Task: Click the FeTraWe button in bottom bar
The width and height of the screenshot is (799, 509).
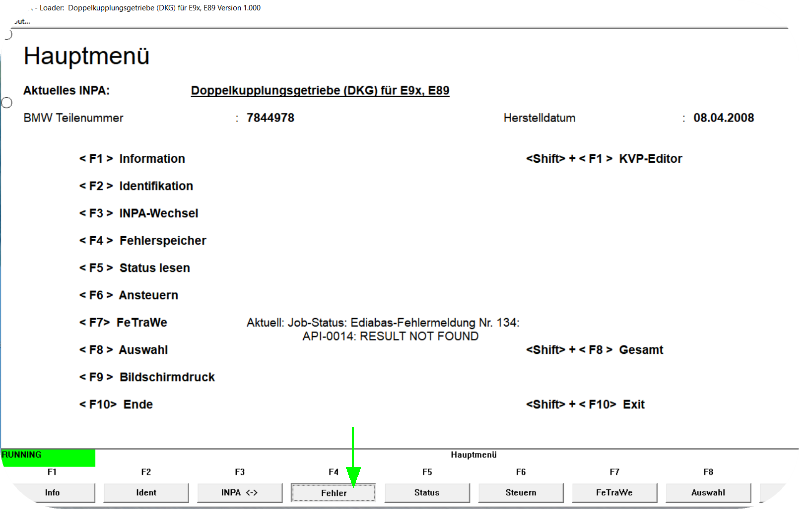Action: (615, 493)
